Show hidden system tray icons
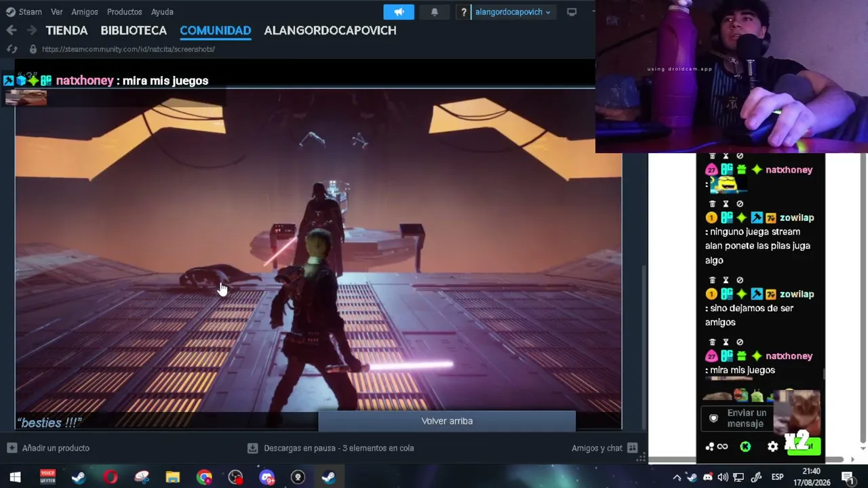Screen dimensions: 868x488 (676, 477)
